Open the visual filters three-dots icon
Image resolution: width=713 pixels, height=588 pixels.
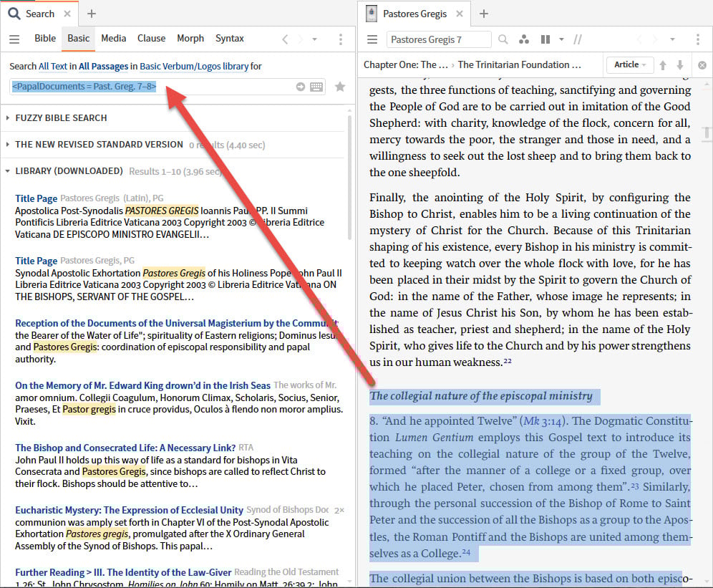pos(524,39)
